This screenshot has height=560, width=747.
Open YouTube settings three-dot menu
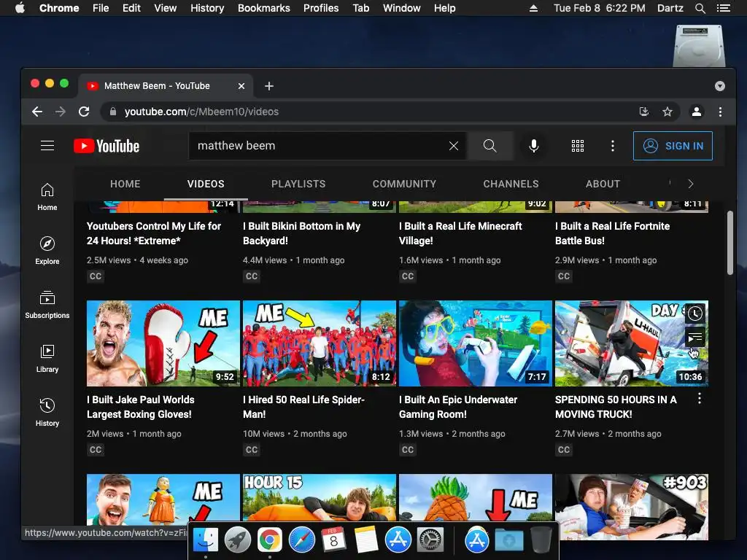613,146
